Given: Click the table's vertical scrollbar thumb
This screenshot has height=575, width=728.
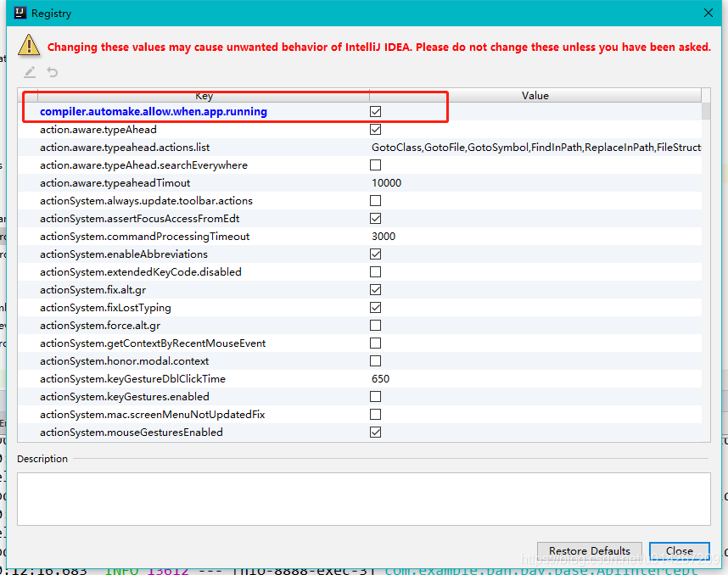Looking at the screenshot, I should pyautogui.click(x=706, y=111).
